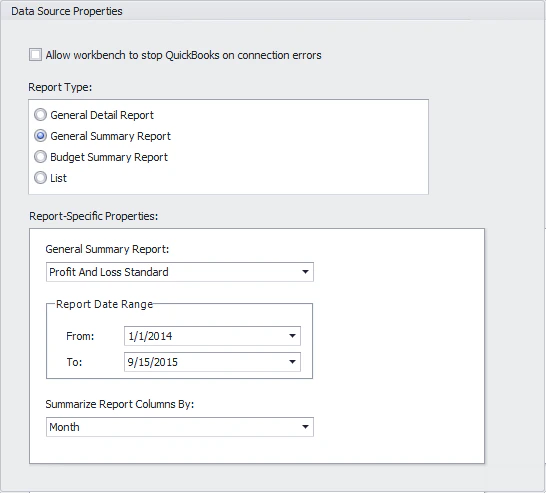Click the Budget Summary Report label text
Screen dimensions: 546x493
pyautogui.click(x=109, y=157)
